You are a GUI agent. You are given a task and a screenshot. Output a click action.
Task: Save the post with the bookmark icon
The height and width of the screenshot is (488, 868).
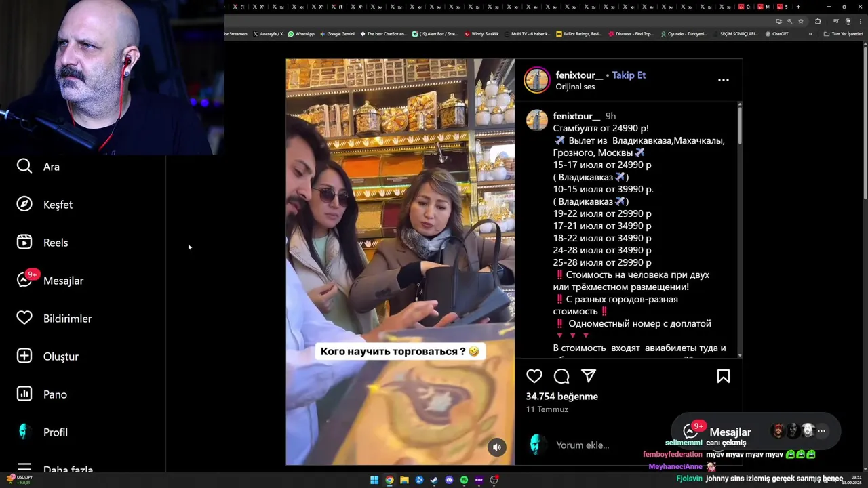[724, 376]
